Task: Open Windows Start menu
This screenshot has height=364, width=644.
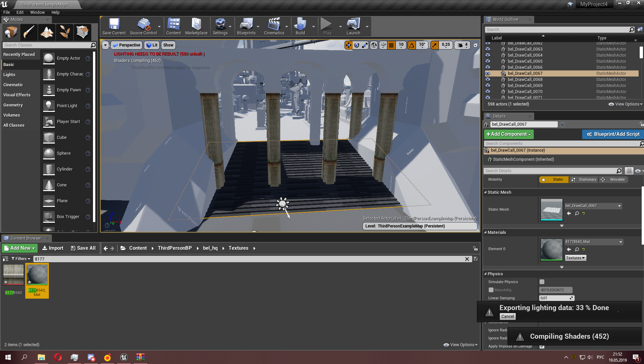Action: pyautogui.click(x=8, y=357)
